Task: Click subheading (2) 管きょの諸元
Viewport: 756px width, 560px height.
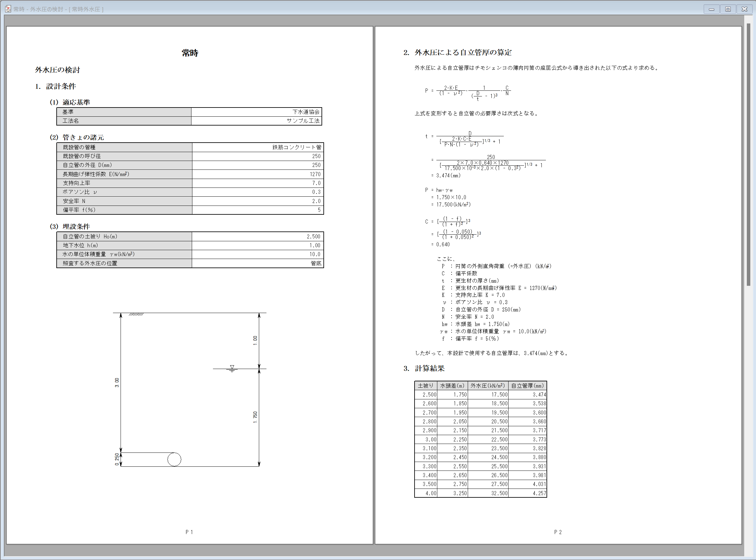Action: pyautogui.click(x=77, y=137)
